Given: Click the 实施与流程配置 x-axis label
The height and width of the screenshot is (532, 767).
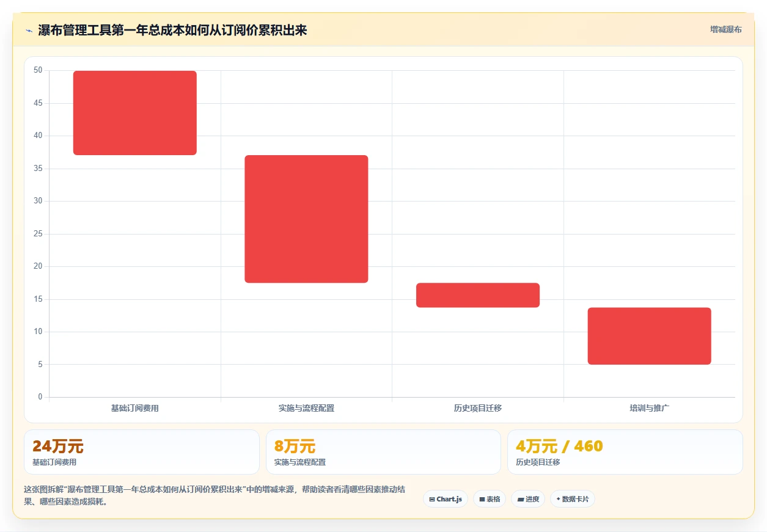Looking at the screenshot, I should 306,408.
